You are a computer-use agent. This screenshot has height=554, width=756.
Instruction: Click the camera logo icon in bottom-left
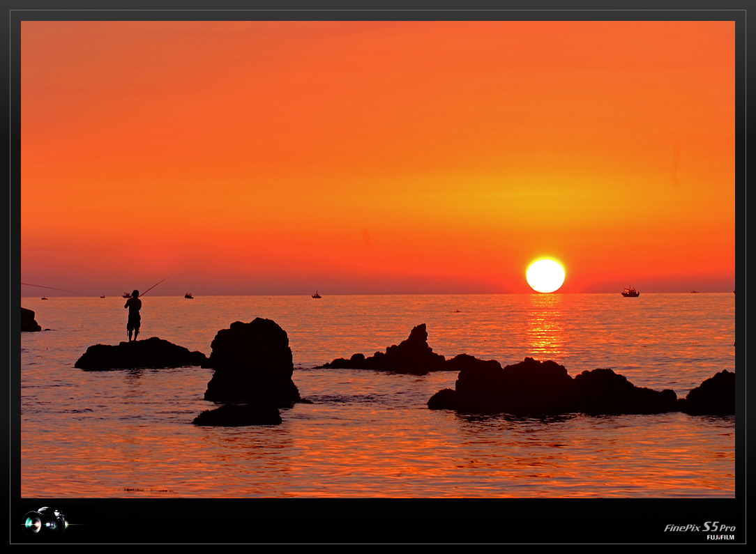45,521
